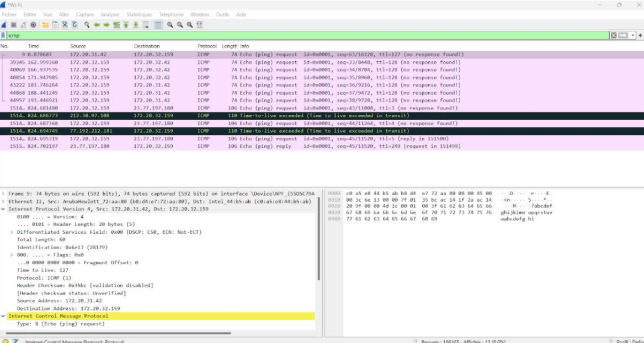This screenshot has height=343, width=644.
Task: Open the Analyser menu
Action: click(110, 14)
